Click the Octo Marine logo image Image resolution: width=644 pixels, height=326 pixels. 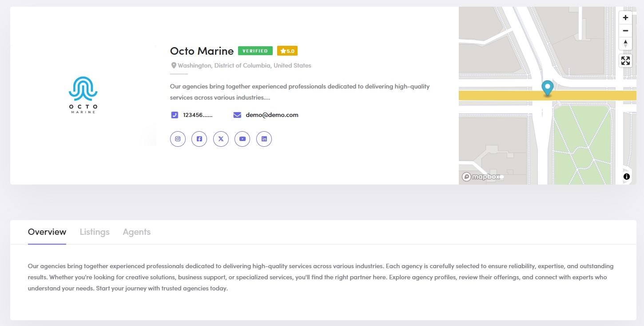tap(83, 95)
